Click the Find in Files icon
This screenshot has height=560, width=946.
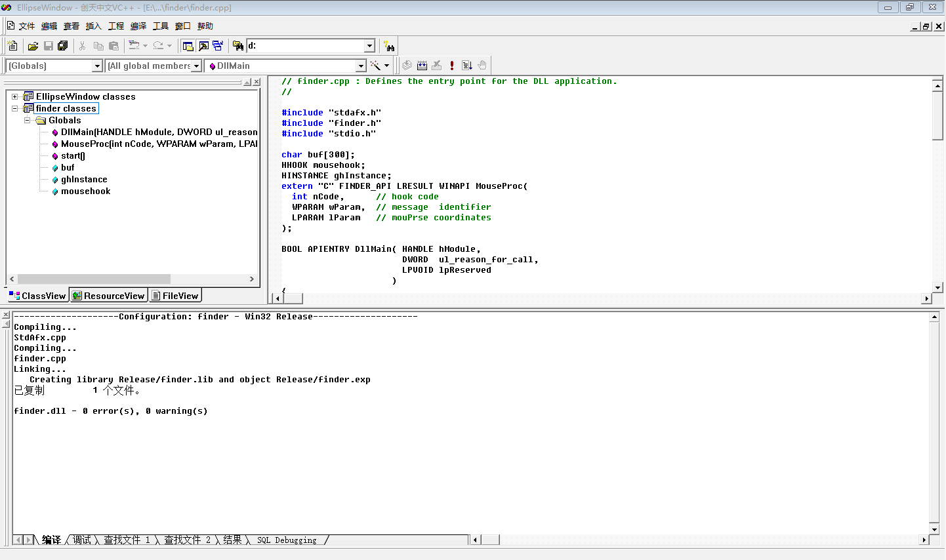(238, 46)
